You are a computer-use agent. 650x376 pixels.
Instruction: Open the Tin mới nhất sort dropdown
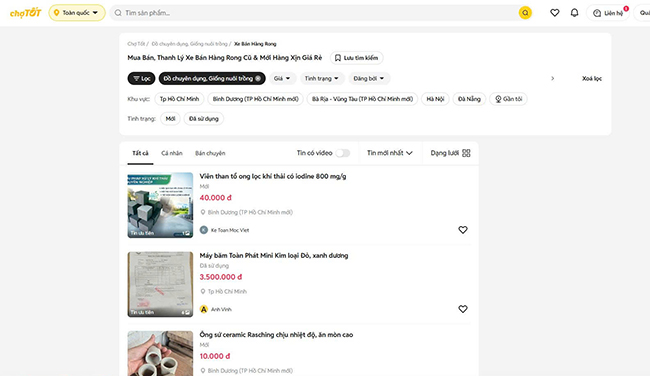(390, 153)
